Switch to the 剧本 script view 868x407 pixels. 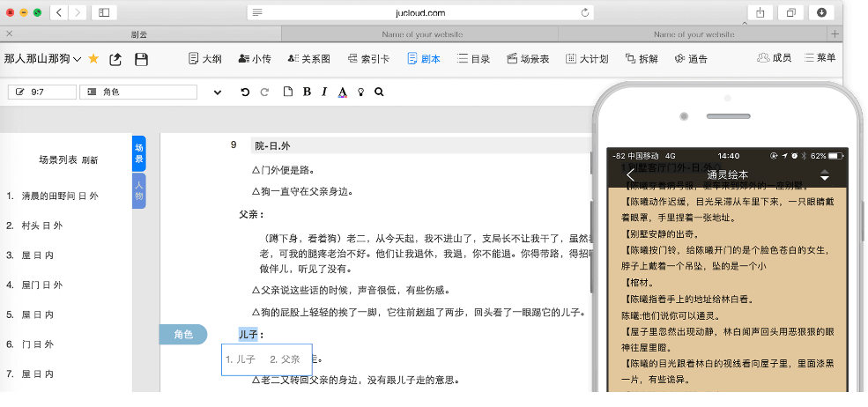[x=424, y=59]
